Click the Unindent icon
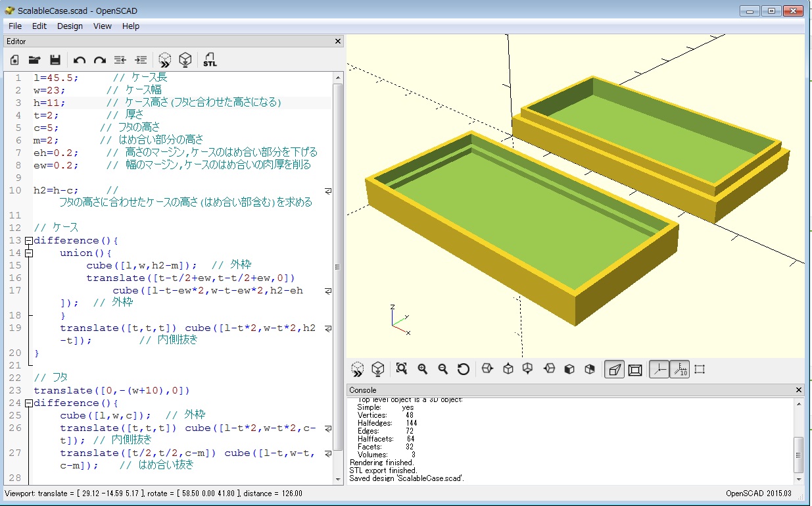 [x=120, y=60]
